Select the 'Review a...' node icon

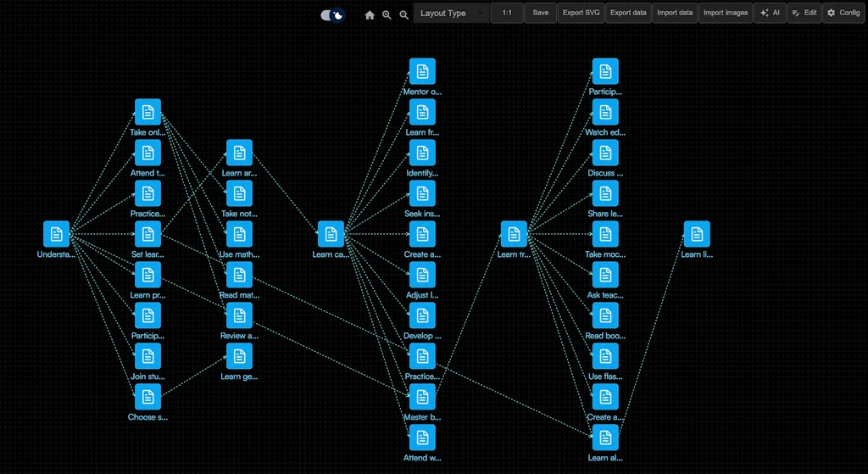(239, 315)
